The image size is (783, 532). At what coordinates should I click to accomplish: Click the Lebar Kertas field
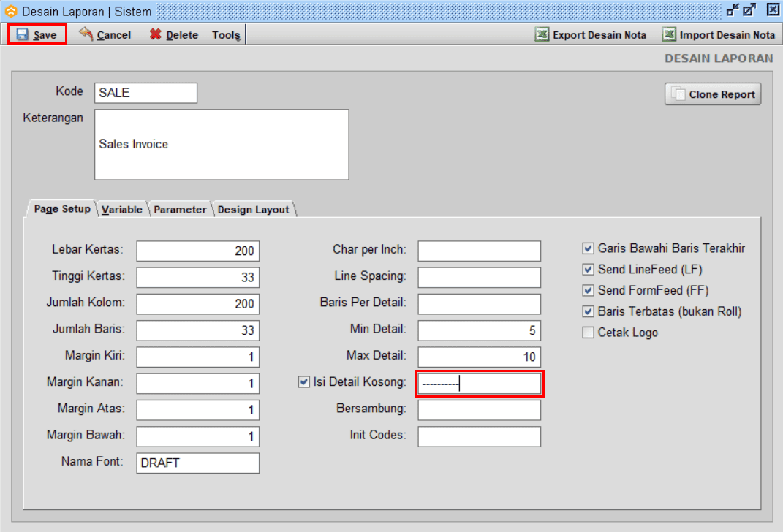tap(197, 251)
